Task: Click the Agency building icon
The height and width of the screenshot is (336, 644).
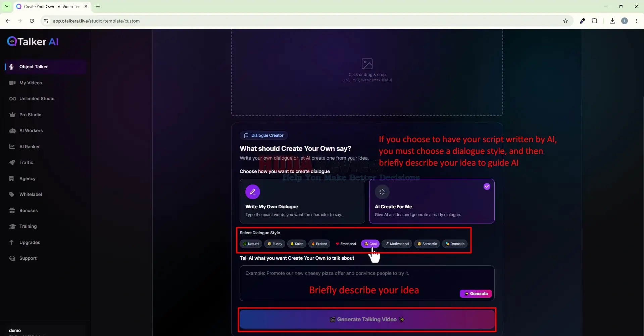Action: [12, 178]
